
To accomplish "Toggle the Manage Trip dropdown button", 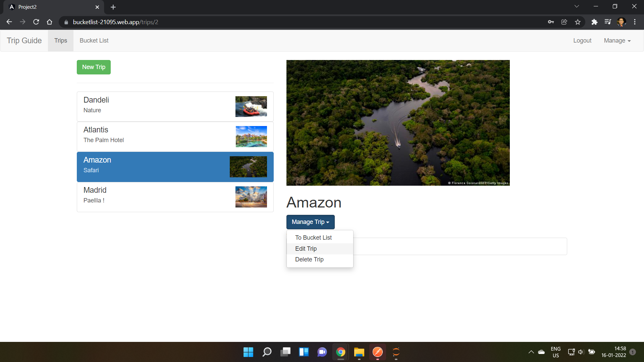I will [310, 222].
